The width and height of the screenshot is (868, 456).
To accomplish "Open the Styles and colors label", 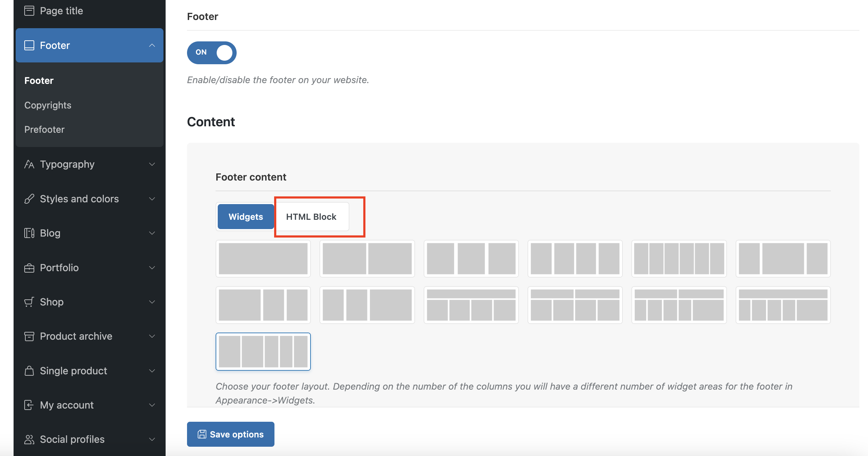I will [79, 199].
